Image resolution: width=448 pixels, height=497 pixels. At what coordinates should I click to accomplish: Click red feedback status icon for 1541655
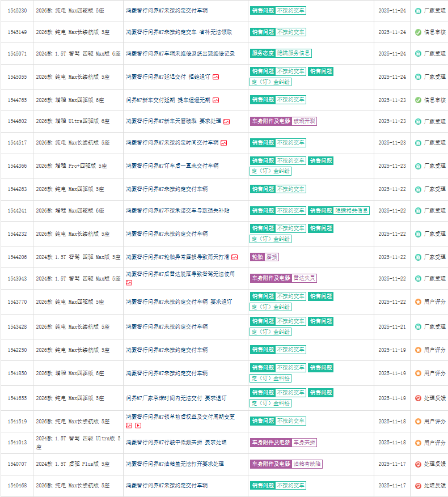coord(418,398)
